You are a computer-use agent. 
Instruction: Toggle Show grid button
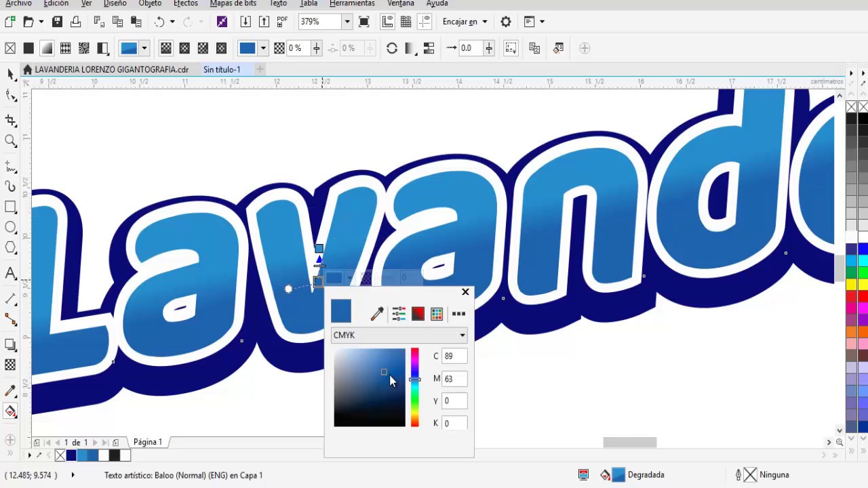(406, 22)
